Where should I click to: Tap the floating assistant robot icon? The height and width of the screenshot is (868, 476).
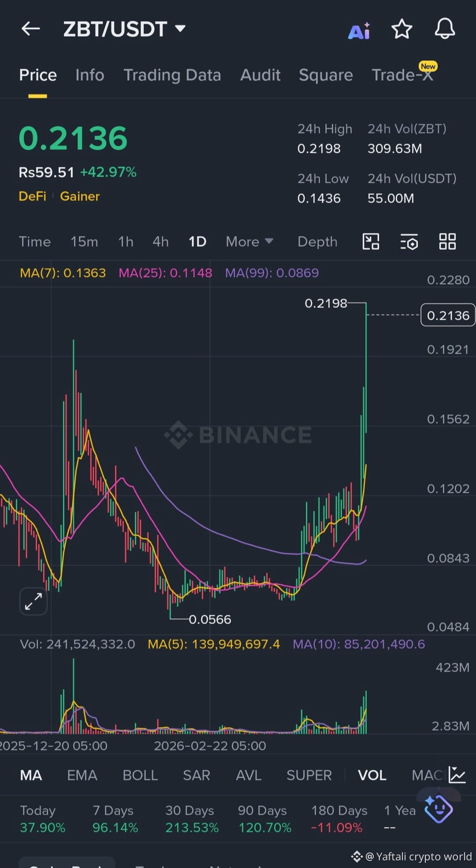click(x=439, y=808)
